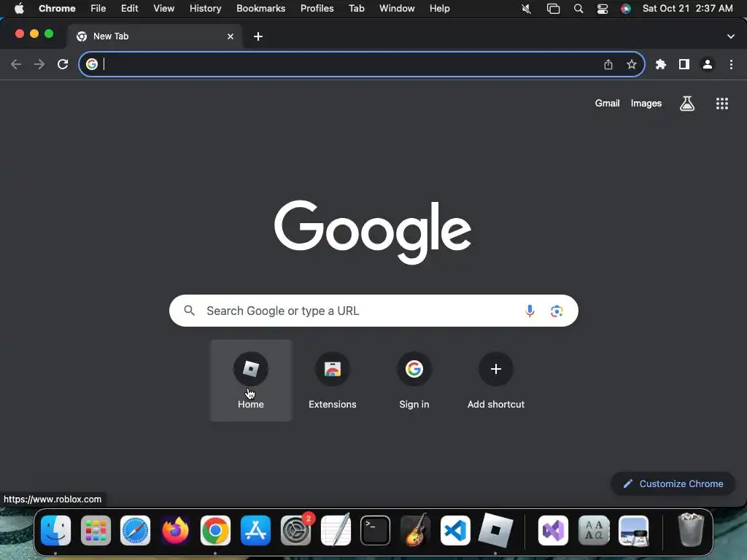
Task: Open Spotlight search in menu bar
Action: [x=578, y=9]
